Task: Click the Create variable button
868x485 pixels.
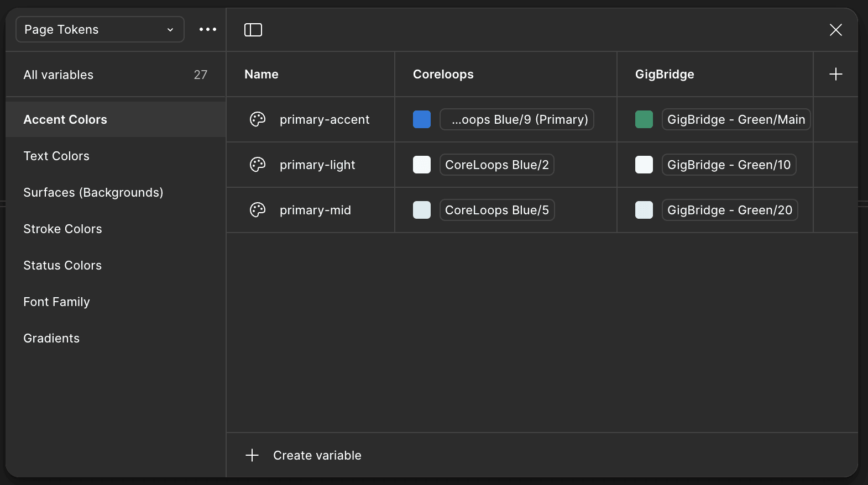Action: click(317, 455)
